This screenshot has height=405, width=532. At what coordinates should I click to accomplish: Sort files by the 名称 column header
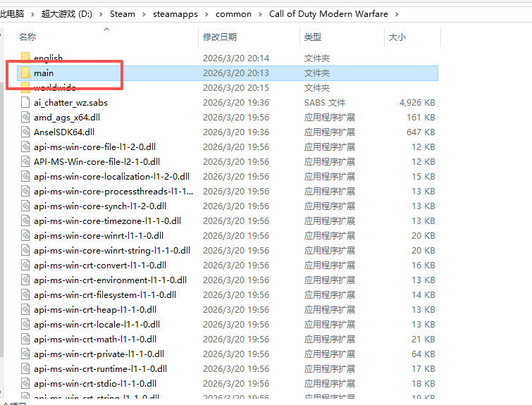27,37
